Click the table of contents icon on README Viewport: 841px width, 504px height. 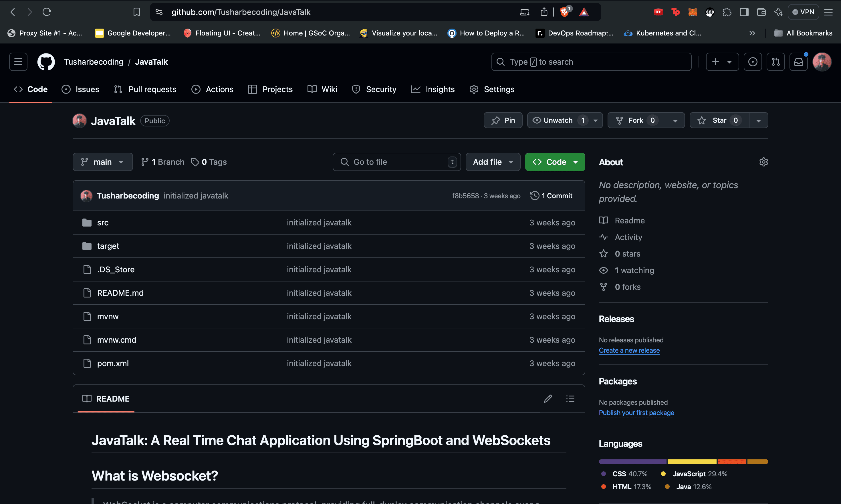click(570, 398)
